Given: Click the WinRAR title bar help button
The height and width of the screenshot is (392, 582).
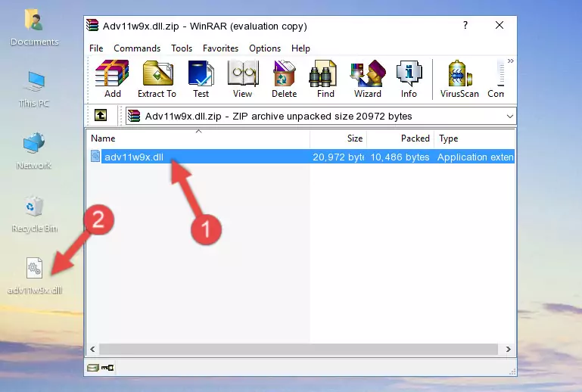Looking at the screenshot, I should tap(465, 25).
